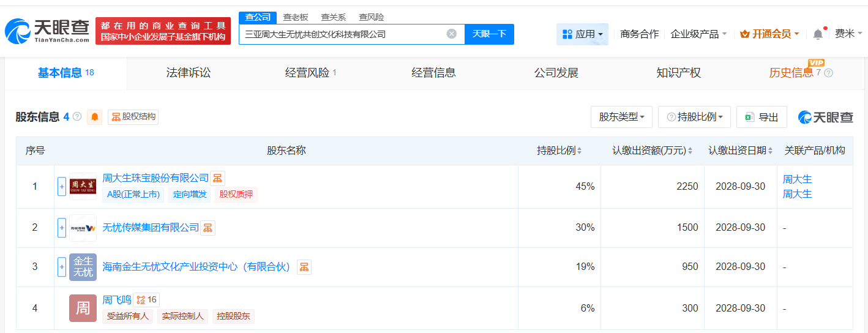Click the help question mark beside 股东信息
Image resolution: width=868 pixels, height=333 pixels.
coord(77,116)
